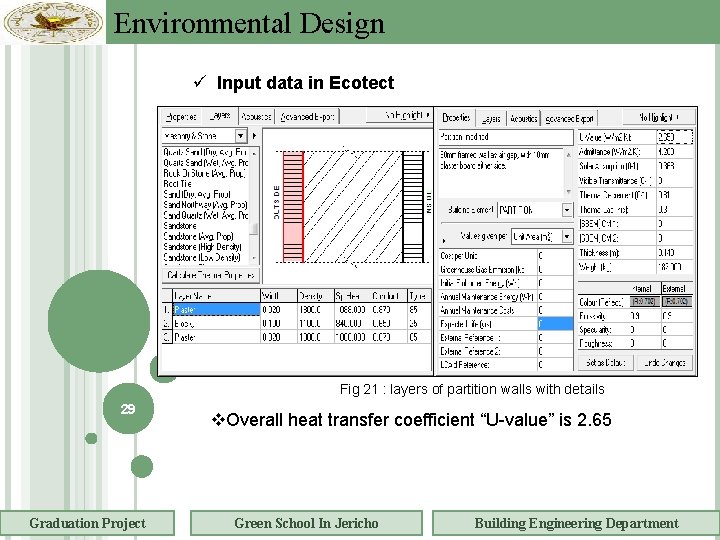Click arrow icon beside Masonry & Stone dropdown
This screenshot has width=720, height=540.
pos(254,136)
